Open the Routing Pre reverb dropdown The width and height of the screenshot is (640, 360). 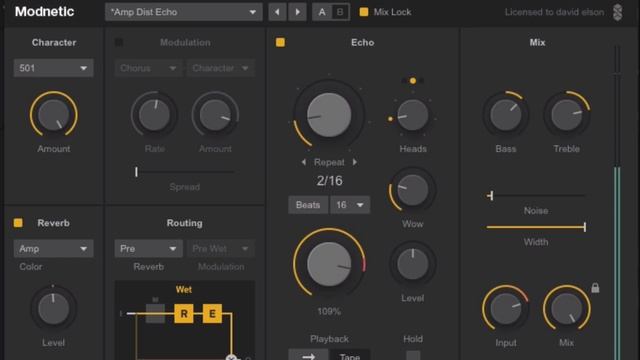148,249
